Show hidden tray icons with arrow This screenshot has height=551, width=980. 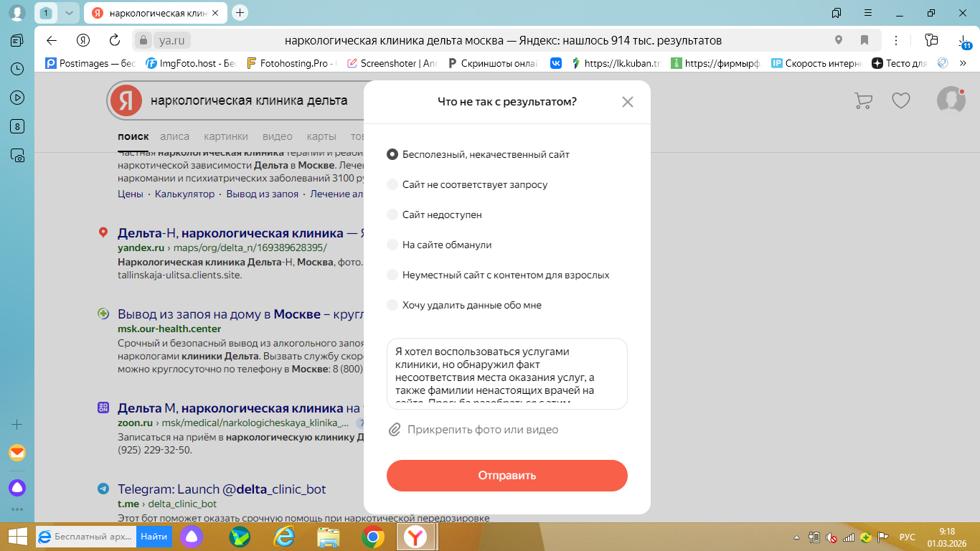pos(797,537)
